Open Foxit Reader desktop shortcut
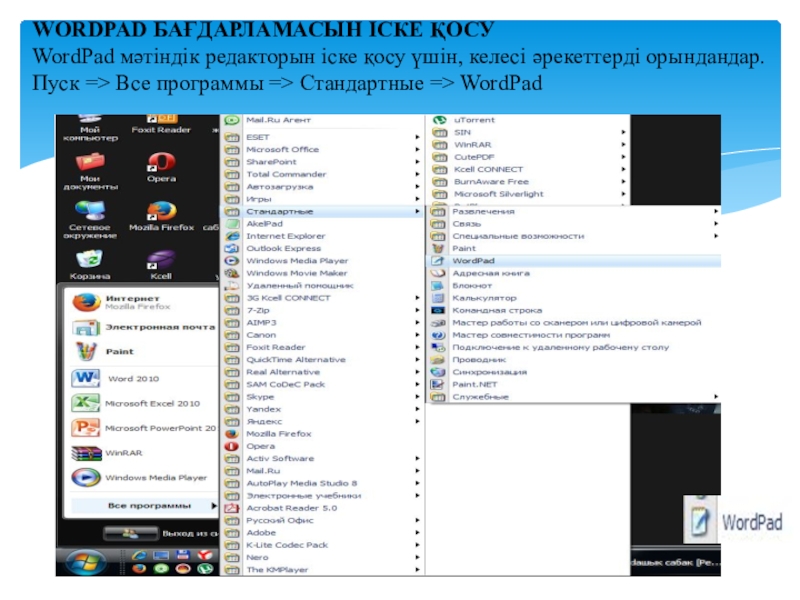800x600 pixels. coord(161,124)
